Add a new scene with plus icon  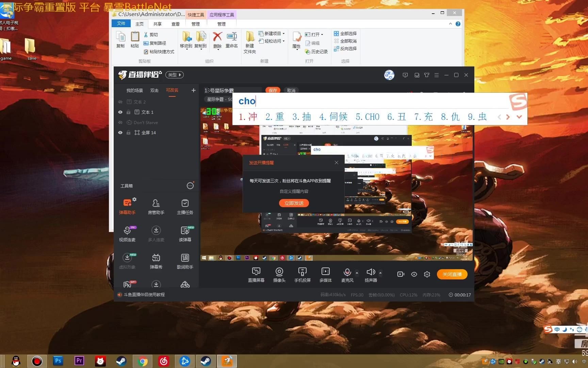pyautogui.click(x=194, y=90)
